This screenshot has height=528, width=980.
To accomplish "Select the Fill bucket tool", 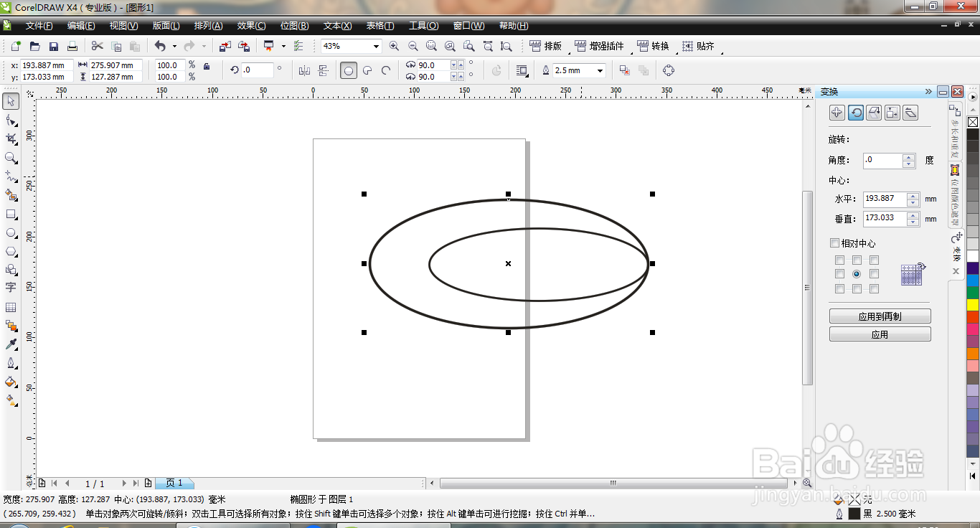I will [11, 382].
